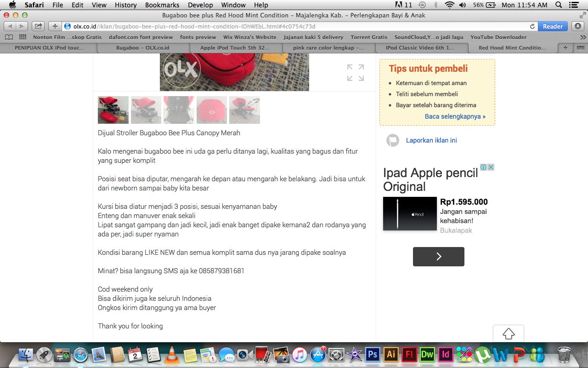Open the Messages app in the dock
The image size is (588, 368).
point(226,355)
